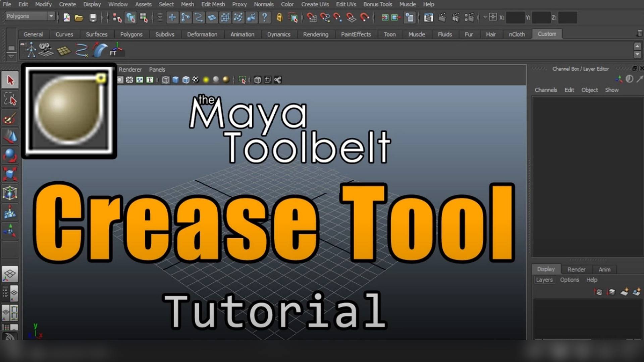Viewport: 644px width, 362px height.
Task: Open the viewport Renderer menu
Action: (130, 69)
